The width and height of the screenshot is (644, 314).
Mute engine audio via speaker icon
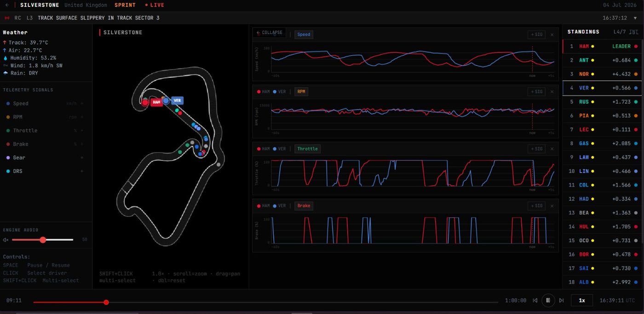coord(6,240)
